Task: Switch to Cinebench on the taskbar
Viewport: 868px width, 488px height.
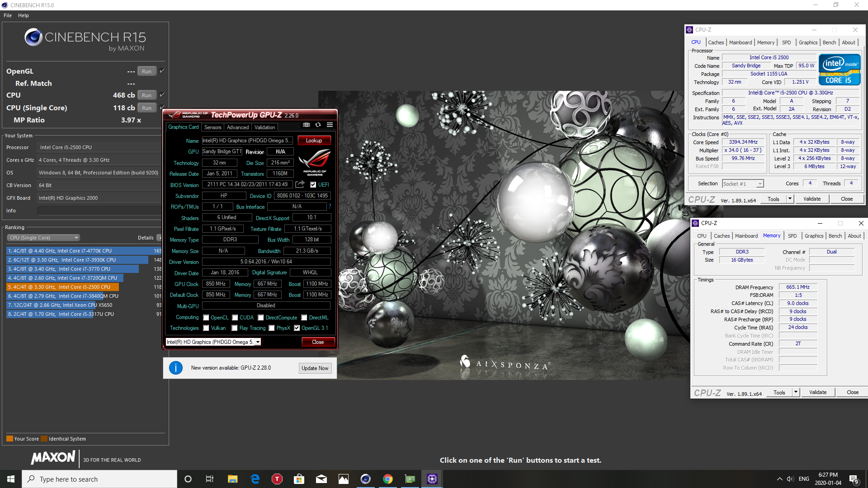Action: [x=366, y=479]
